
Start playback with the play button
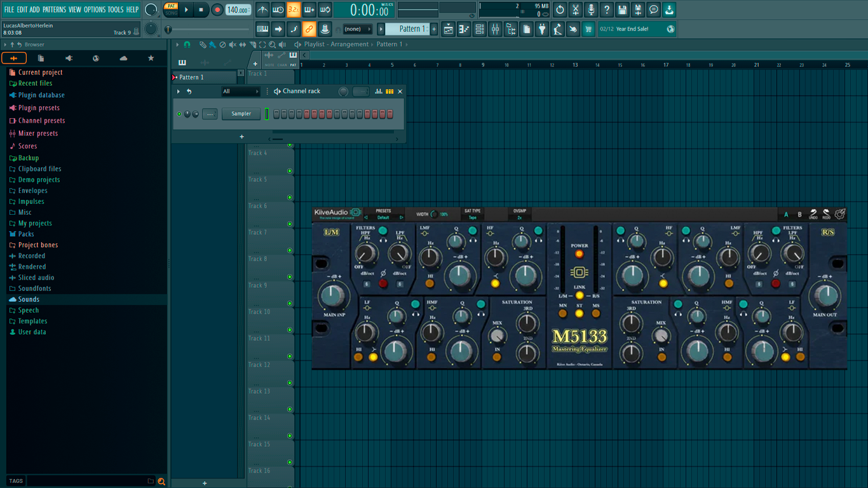(186, 10)
